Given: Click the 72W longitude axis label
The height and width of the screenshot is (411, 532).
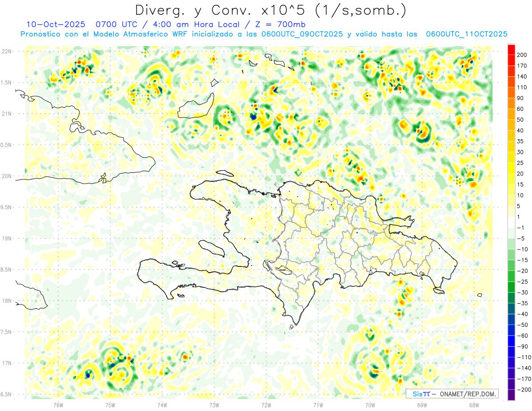Looking at the screenshot, I should [x=266, y=405].
